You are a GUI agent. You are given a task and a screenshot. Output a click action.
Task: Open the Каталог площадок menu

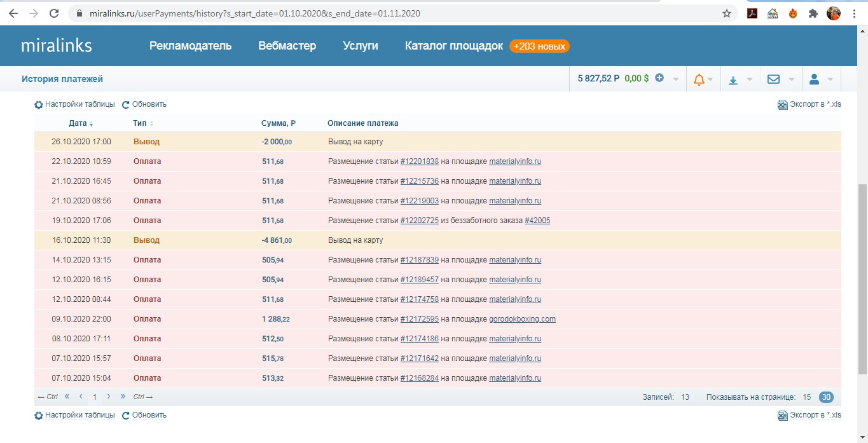pyautogui.click(x=454, y=46)
